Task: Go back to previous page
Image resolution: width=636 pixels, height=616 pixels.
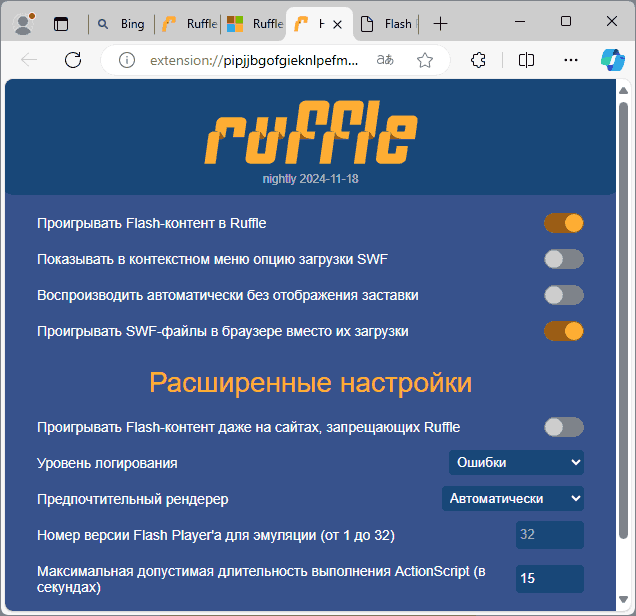Action: [29, 60]
